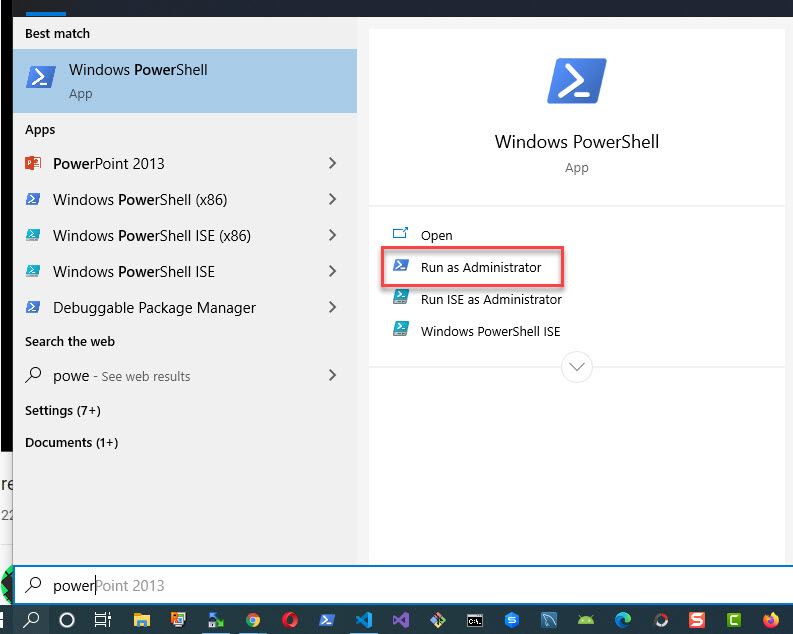The height and width of the screenshot is (634, 793).
Task: Expand Windows PowerShell (x86) chevron
Action: [332, 199]
